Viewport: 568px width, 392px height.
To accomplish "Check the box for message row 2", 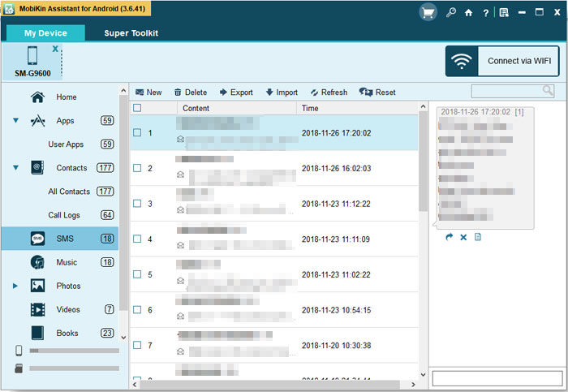I will 137,168.
